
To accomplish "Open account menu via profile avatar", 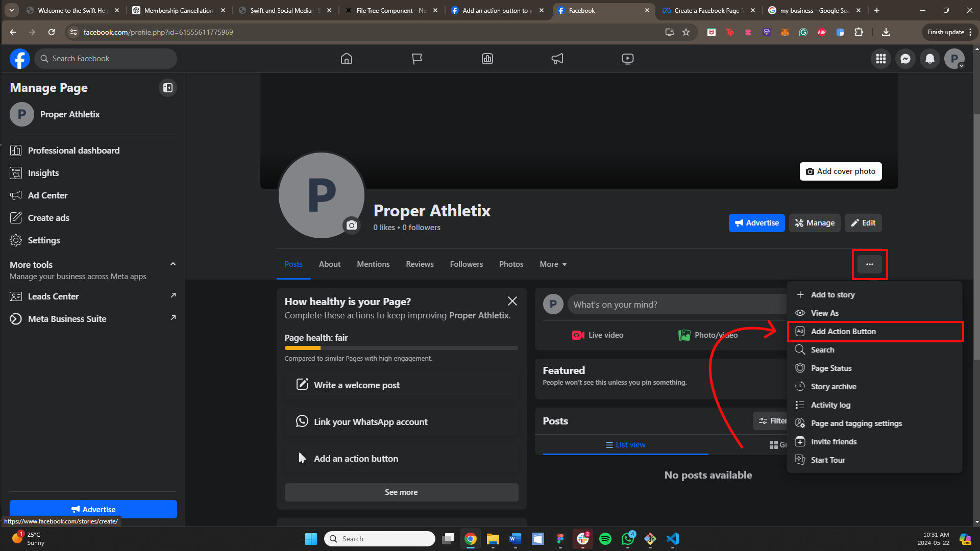I will click(954, 59).
